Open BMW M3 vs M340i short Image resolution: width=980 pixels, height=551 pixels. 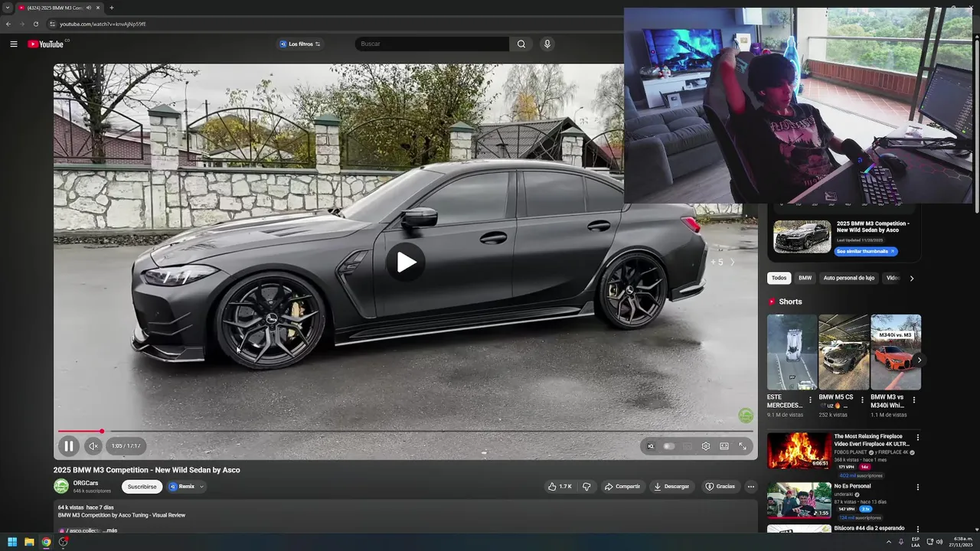(896, 352)
